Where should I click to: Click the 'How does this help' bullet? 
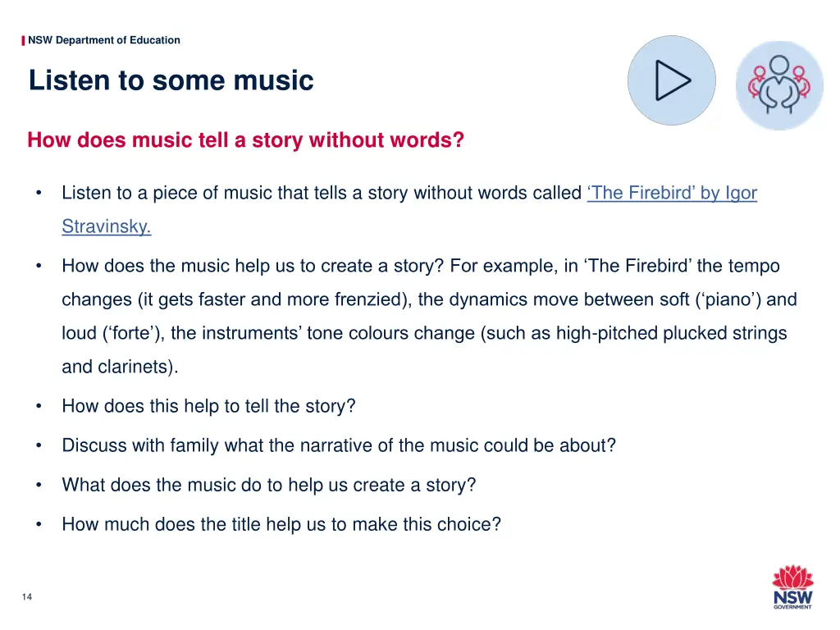click(208, 406)
